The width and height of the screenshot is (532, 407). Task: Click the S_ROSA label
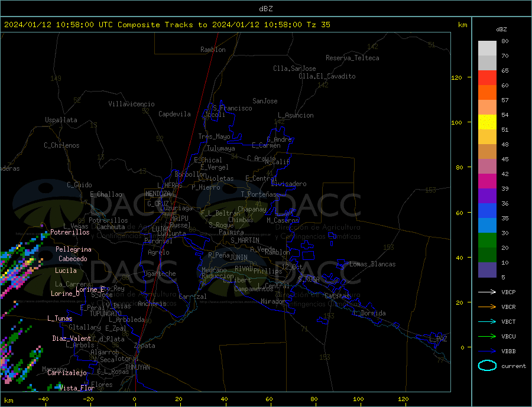(309, 279)
